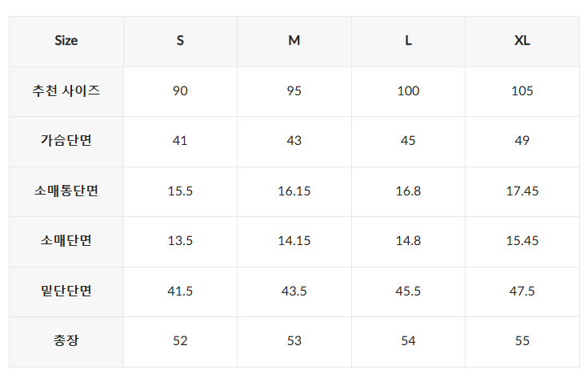
Task: Click the 55 total length cell
Action: coord(522,341)
